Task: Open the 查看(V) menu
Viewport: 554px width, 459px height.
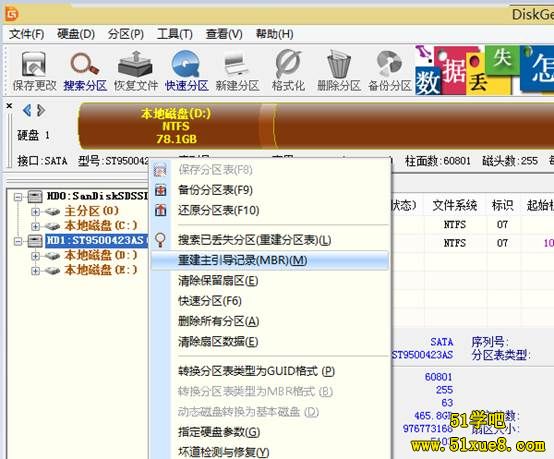Action: click(x=224, y=34)
